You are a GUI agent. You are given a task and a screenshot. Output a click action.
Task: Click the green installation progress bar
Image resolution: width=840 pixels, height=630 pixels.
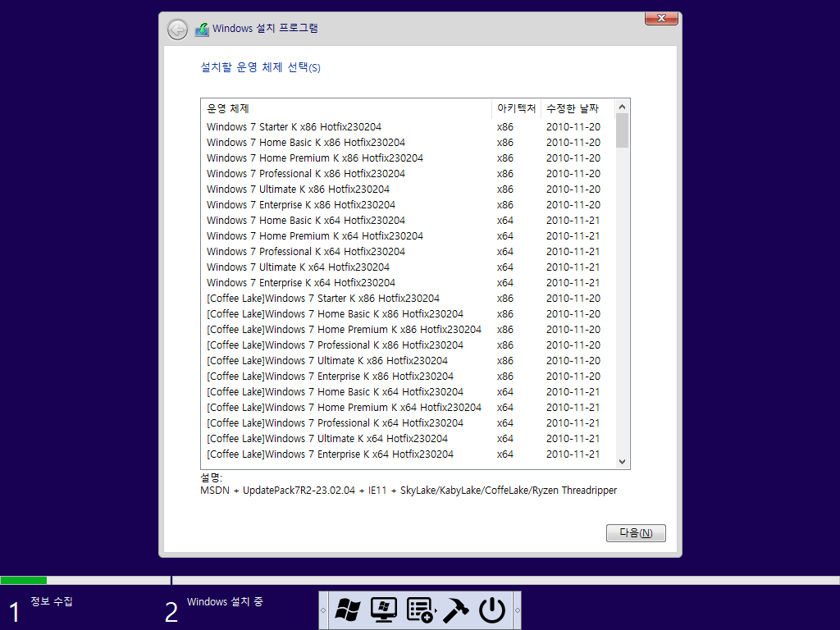tap(24, 580)
